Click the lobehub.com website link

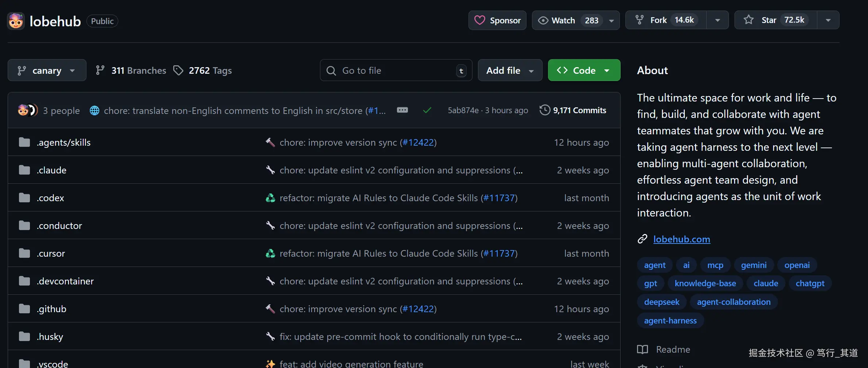pos(682,239)
